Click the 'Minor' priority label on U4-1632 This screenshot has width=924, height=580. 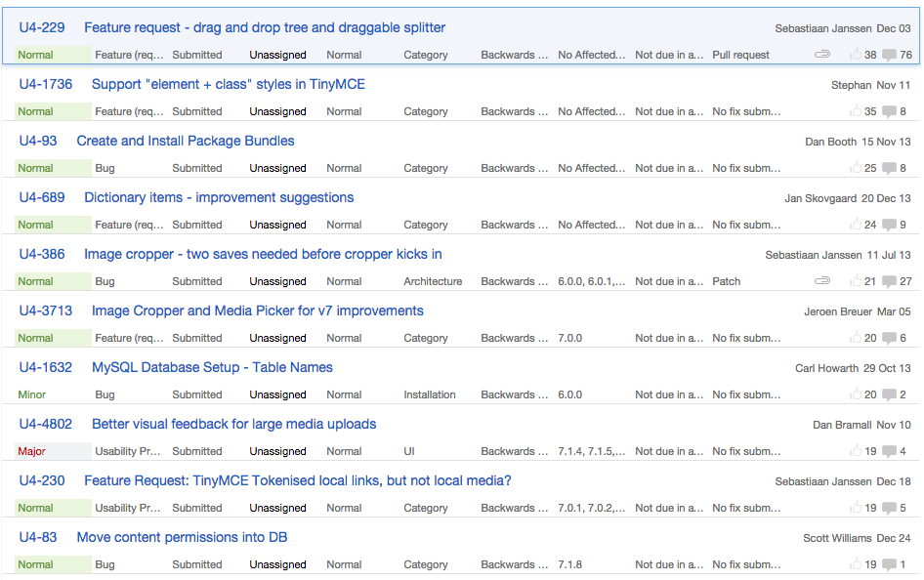[31, 394]
